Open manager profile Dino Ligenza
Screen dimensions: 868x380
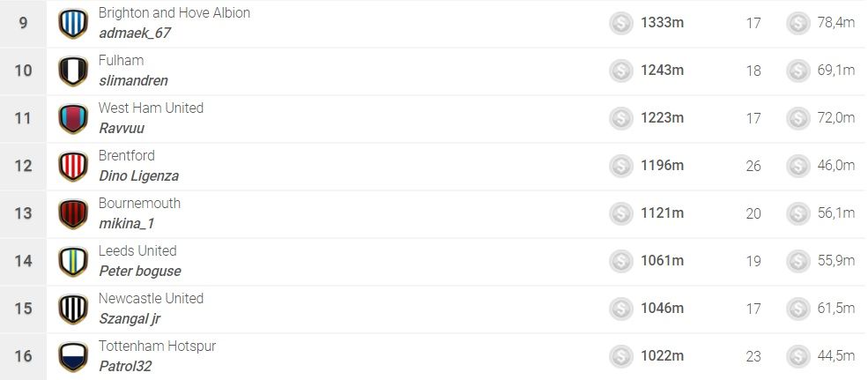pyautogui.click(x=138, y=176)
